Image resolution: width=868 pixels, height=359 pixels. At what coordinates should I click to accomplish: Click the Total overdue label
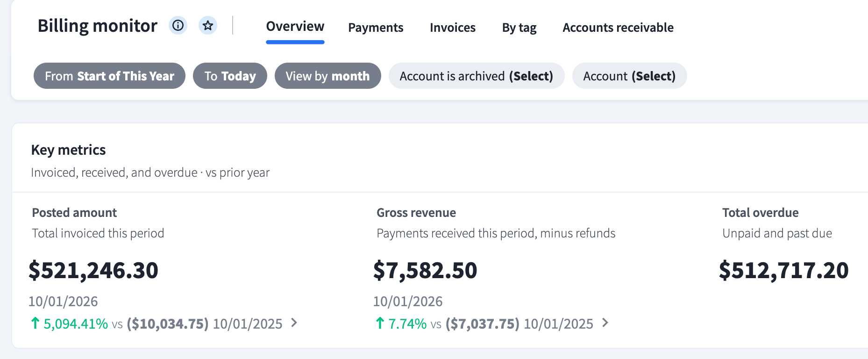(x=760, y=213)
